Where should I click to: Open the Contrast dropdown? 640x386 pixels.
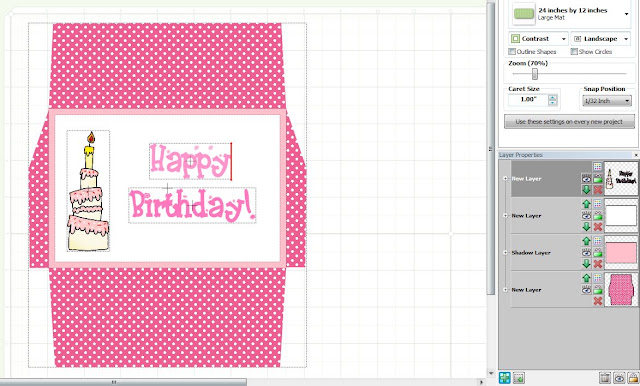[538, 39]
